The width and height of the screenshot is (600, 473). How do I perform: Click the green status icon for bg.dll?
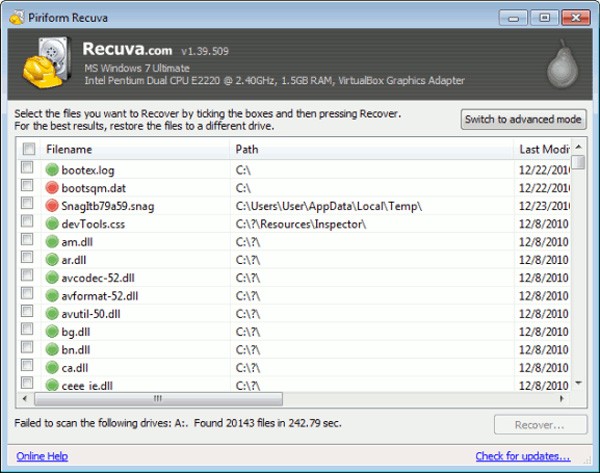tap(53, 331)
